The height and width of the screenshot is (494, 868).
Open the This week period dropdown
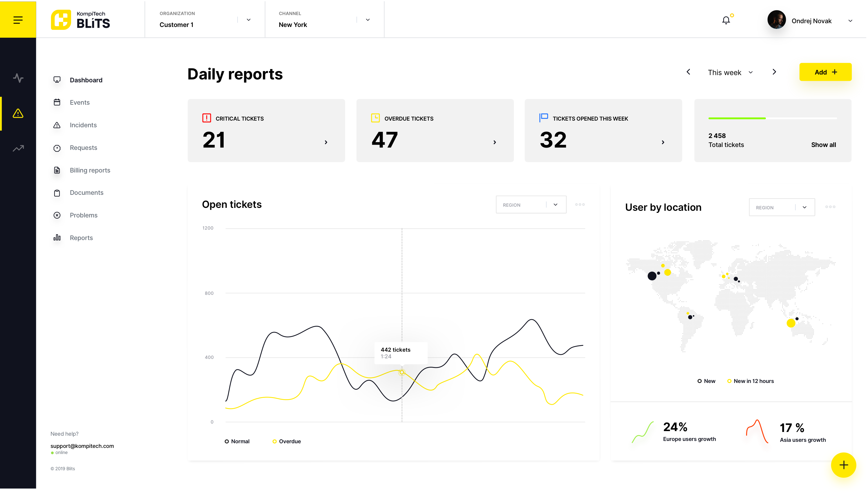coord(730,72)
